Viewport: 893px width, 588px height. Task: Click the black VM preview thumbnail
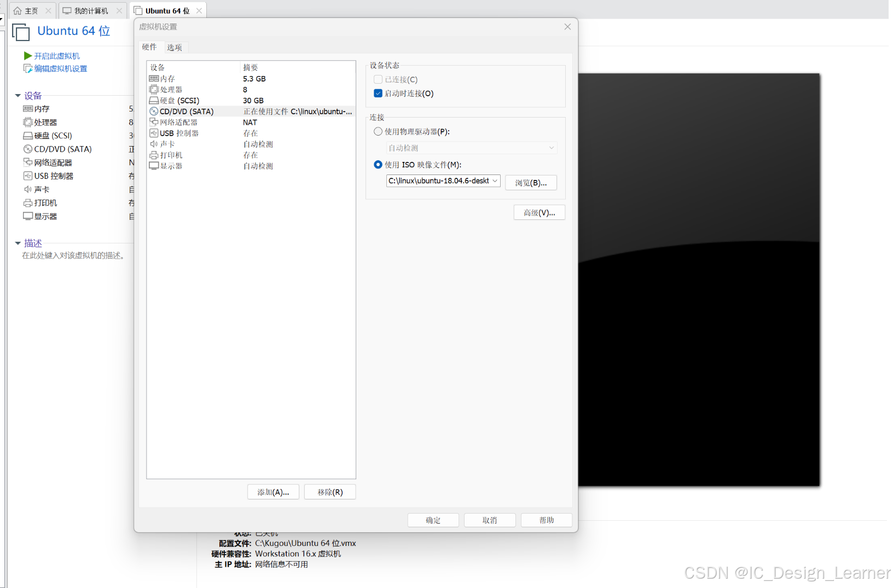tap(699, 279)
